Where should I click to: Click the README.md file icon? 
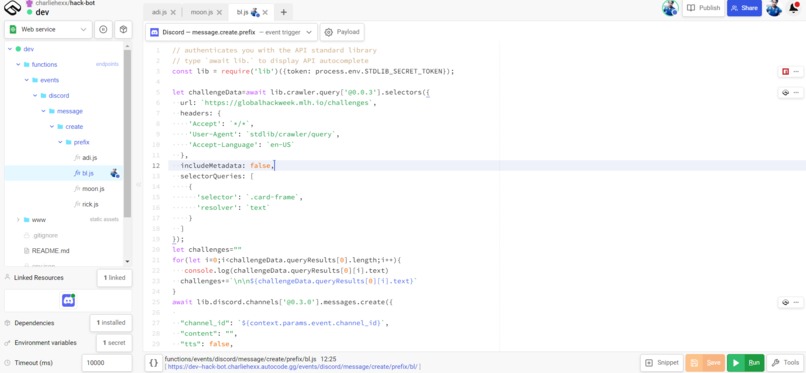[27, 251]
